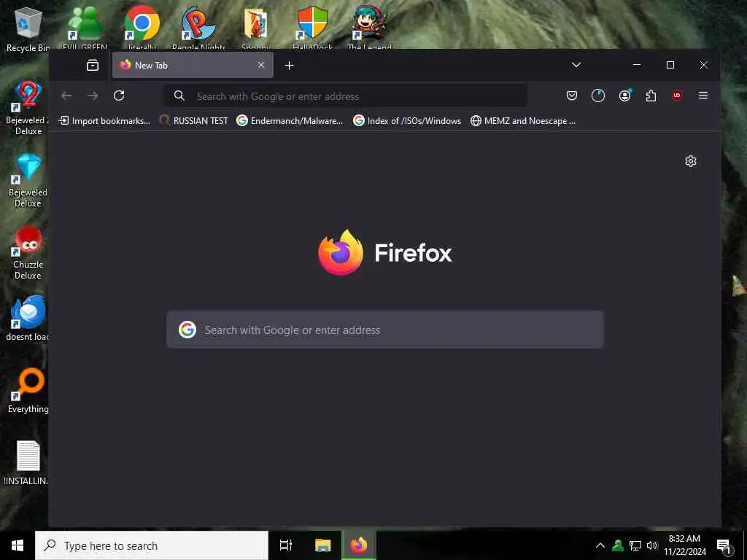Open Firefox View from the tab bar icon

pos(93,65)
